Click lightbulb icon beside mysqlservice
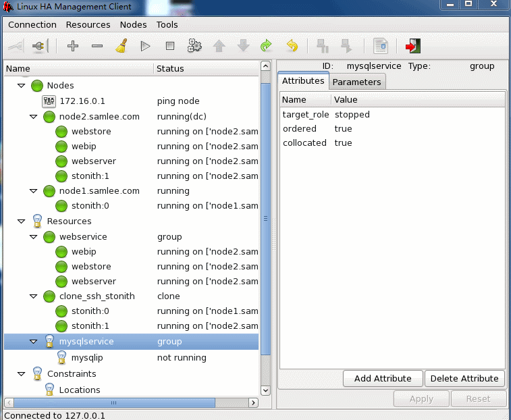The height and width of the screenshot is (420, 511). click(49, 342)
